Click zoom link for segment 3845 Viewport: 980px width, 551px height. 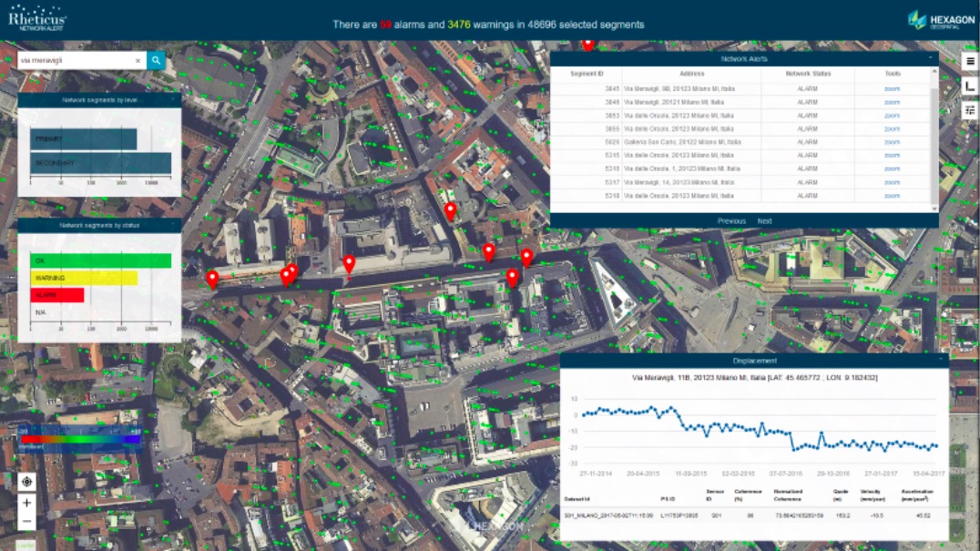[x=892, y=88]
